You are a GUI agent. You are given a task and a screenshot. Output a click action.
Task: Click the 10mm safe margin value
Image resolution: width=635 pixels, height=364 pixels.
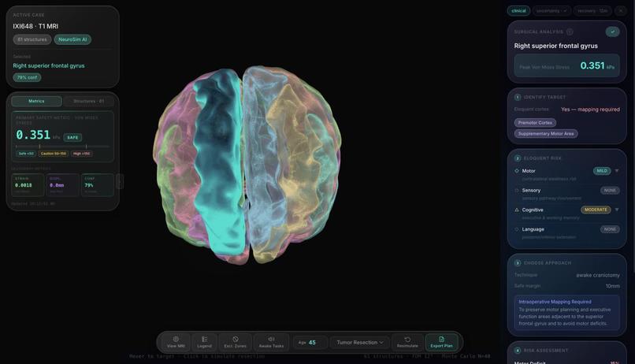[x=613, y=286]
